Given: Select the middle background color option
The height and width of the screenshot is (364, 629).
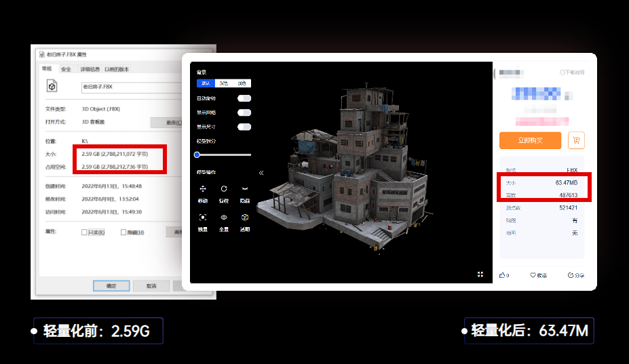Looking at the screenshot, I should (224, 83).
